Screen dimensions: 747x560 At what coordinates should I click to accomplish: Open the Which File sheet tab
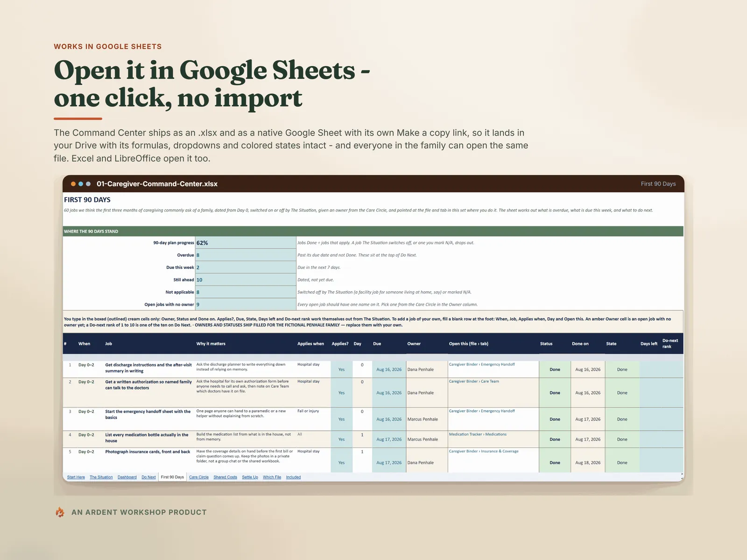272,477
